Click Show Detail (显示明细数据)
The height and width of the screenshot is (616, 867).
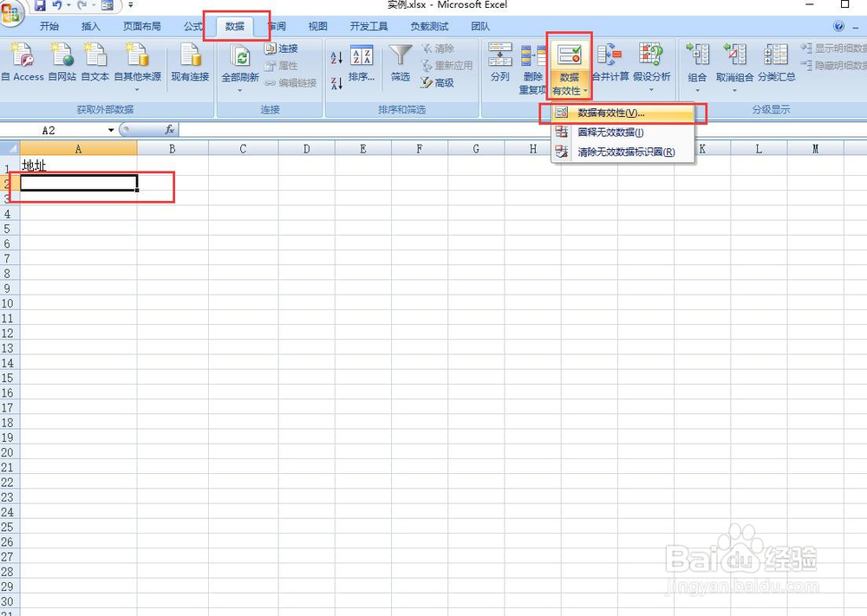(x=834, y=49)
